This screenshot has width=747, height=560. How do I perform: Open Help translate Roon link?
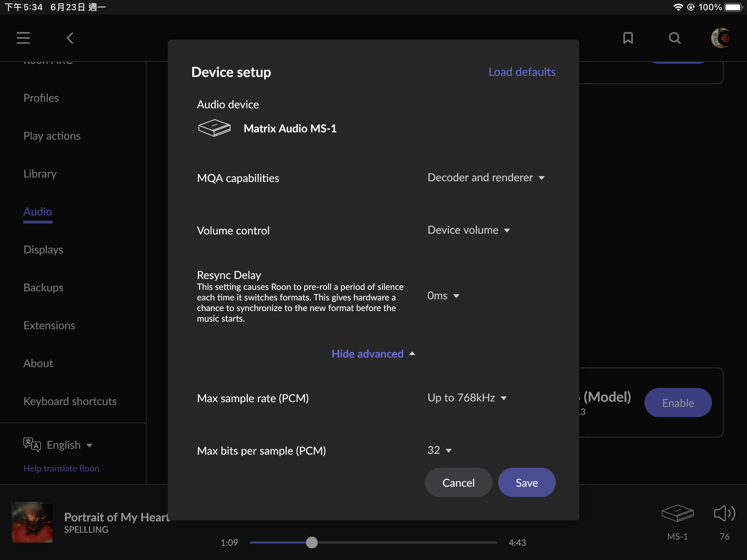click(61, 468)
